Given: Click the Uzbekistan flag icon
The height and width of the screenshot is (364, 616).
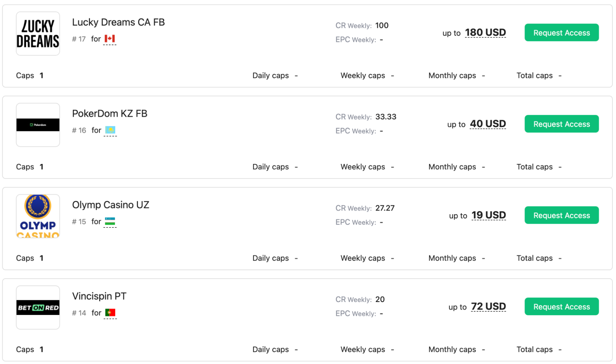Looking at the screenshot, I should [x=110, y=221].
